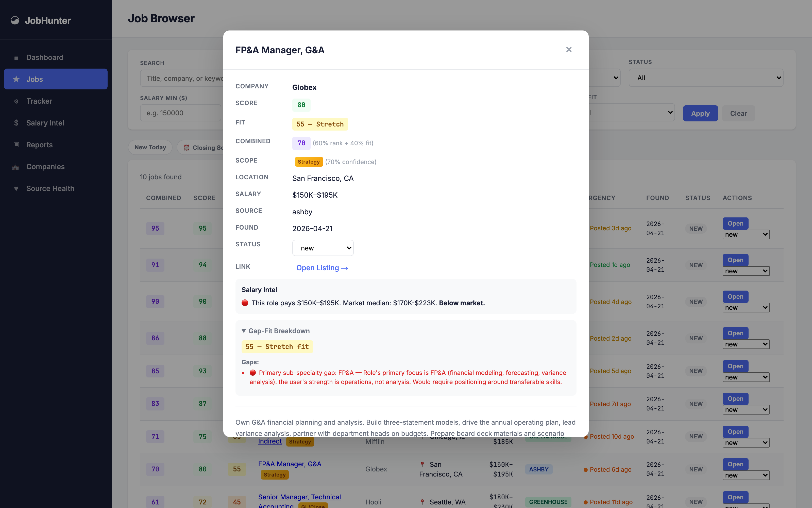Change status for the Posted 1d ago row
The image size is (812, 508).
tap(746, 271)
